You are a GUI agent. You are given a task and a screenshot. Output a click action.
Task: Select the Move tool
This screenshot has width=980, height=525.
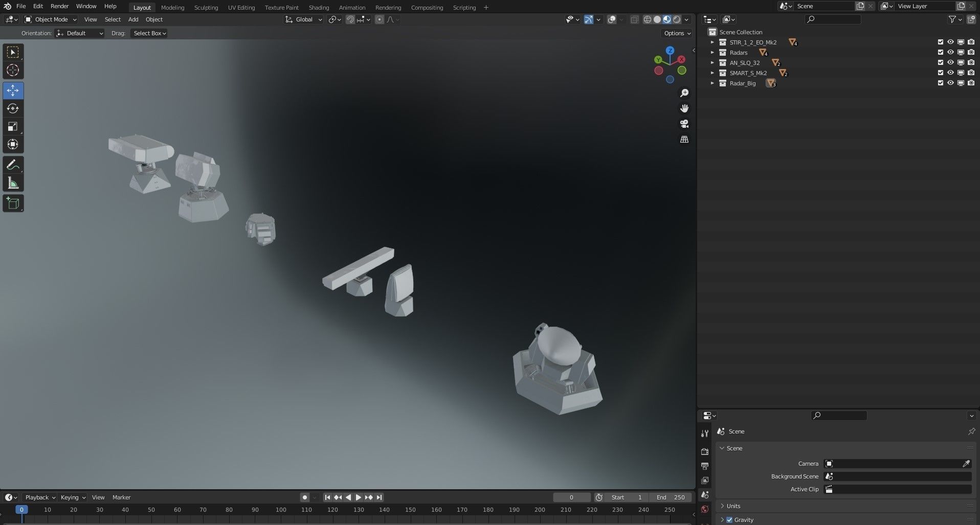point(13,90)
